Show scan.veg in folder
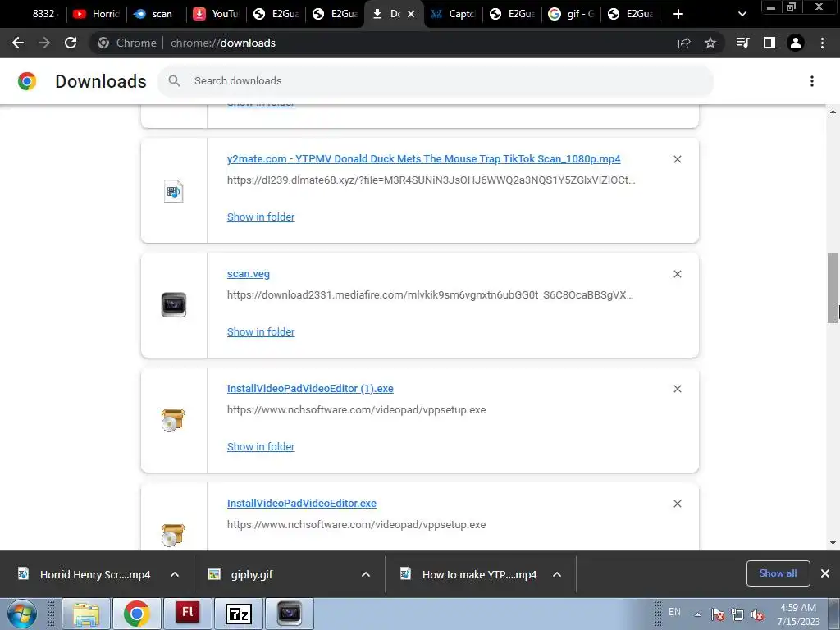This screenshot has height=630, width=840. coord(261,332)
